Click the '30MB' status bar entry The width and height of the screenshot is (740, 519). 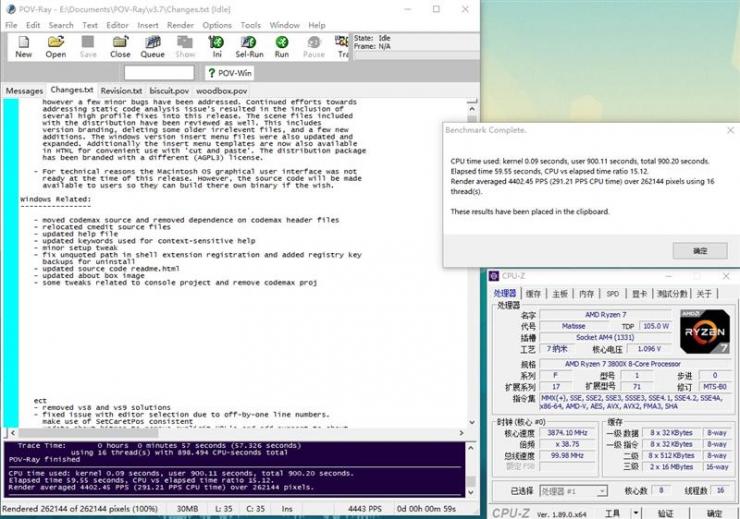pos(187,509)
